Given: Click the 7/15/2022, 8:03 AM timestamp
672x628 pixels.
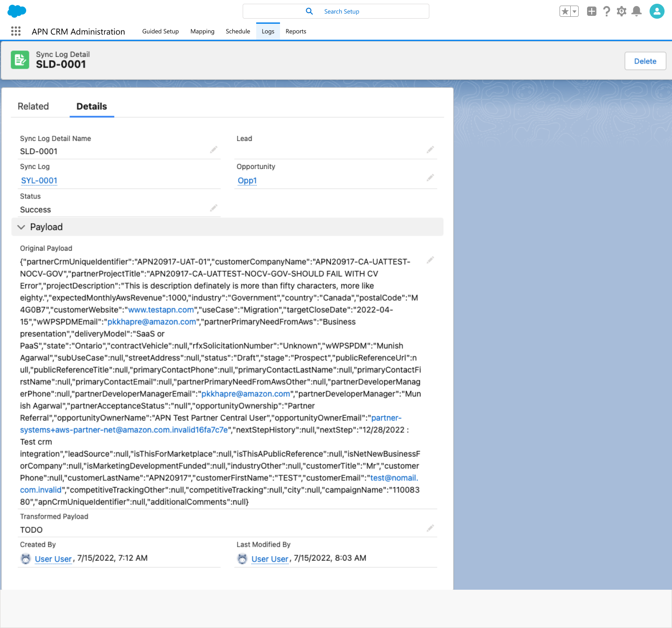Looking at the screenshot, I should [x=330, y=558].
